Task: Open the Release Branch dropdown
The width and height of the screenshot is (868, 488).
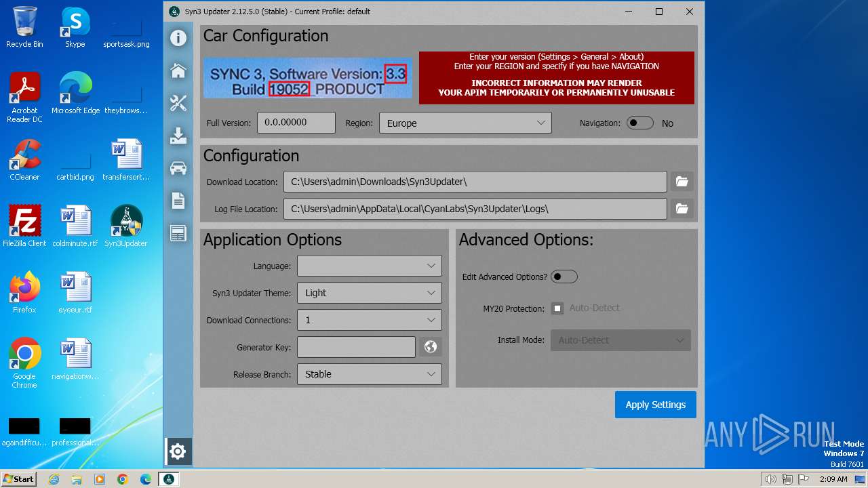Action: 370,374
